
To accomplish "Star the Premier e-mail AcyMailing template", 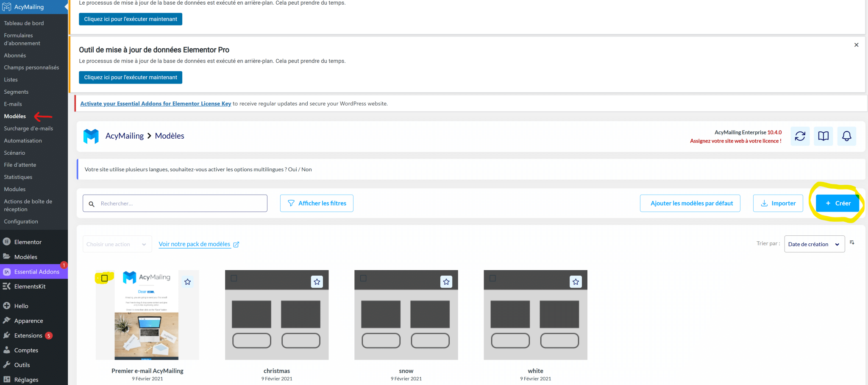I will coord(188,282).
